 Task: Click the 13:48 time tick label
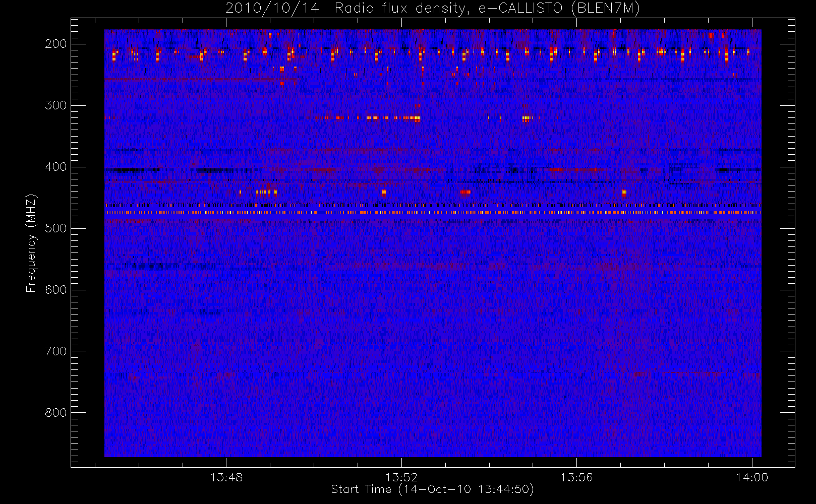coord(226,477)
